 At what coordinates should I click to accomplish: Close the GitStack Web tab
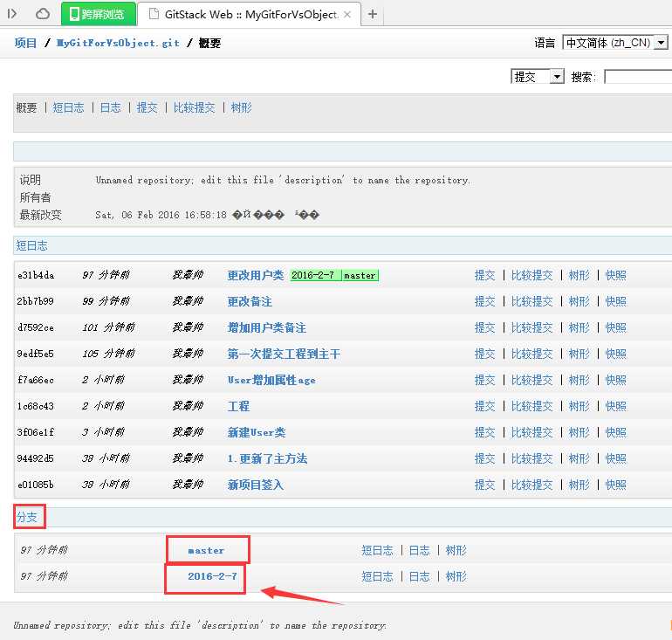coord(347,15)
